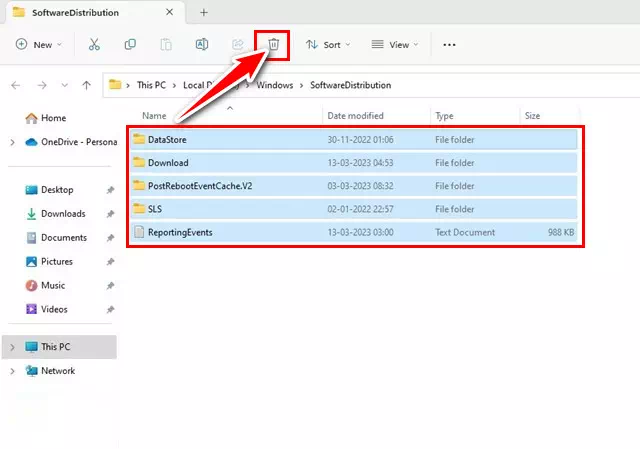Sort by Date modified column header
Image resolution: width=640 pixels, height=449 pixels.
pos(356,116)
